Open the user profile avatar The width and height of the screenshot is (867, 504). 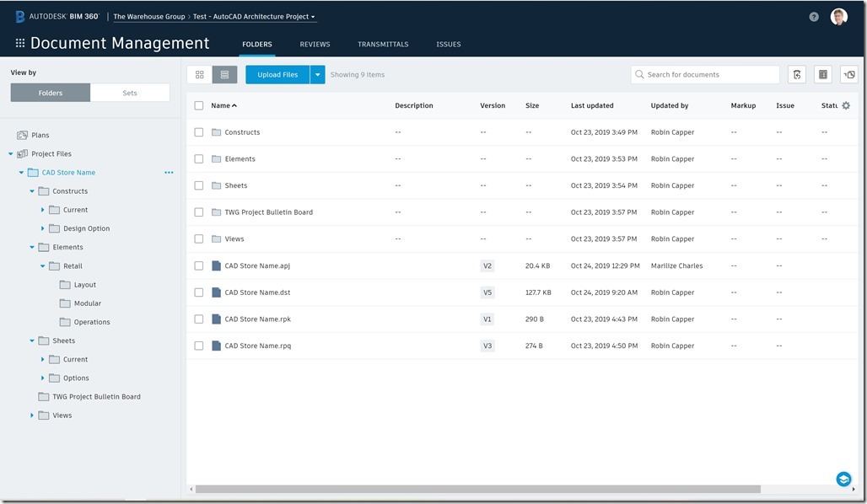point(838,17)
